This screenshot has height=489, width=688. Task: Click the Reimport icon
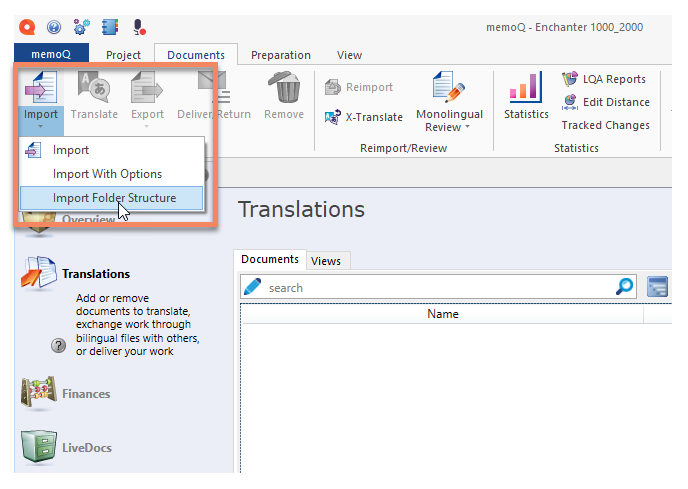click(x=333, y=87)
